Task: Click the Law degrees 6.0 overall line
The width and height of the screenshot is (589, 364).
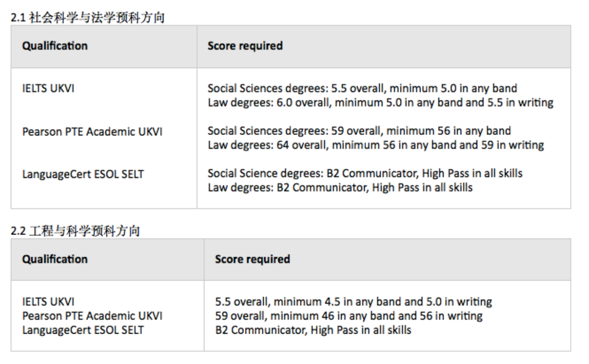Action: tap(380, 102)
